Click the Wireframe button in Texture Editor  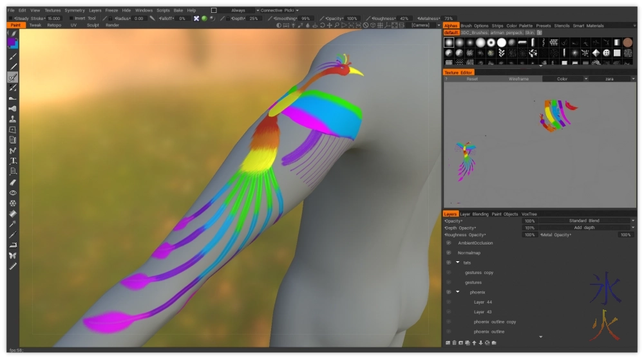[x=518, y=78]
